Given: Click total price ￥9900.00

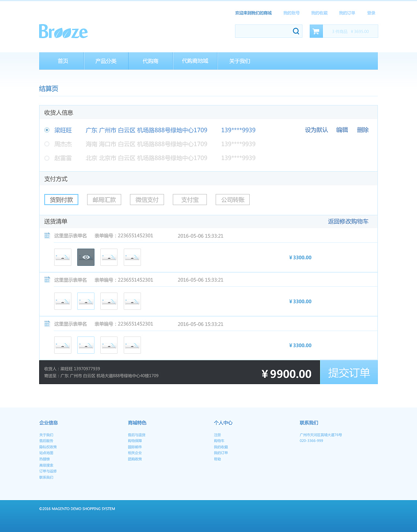Looking at the screenshot, I should [x=286, y=374].
